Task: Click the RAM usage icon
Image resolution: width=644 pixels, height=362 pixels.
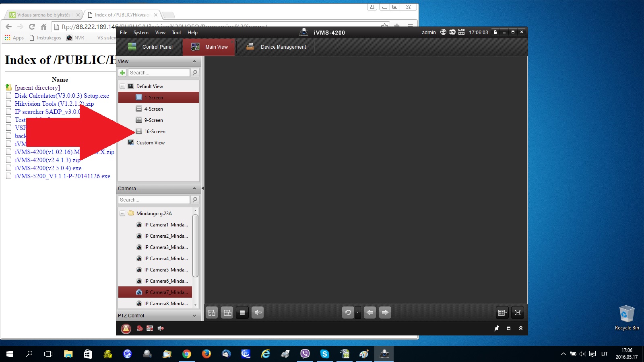Action: [461, 32]
